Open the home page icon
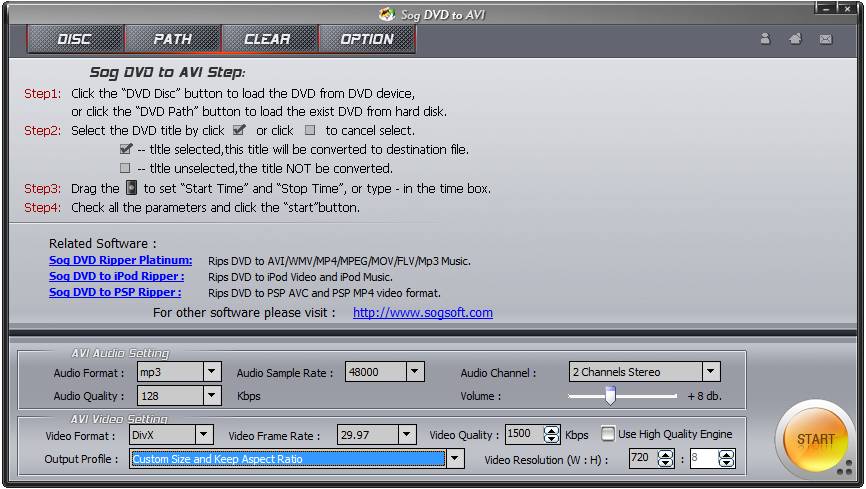This screenshot has height=489, width=866. click(x=795, y=39)
